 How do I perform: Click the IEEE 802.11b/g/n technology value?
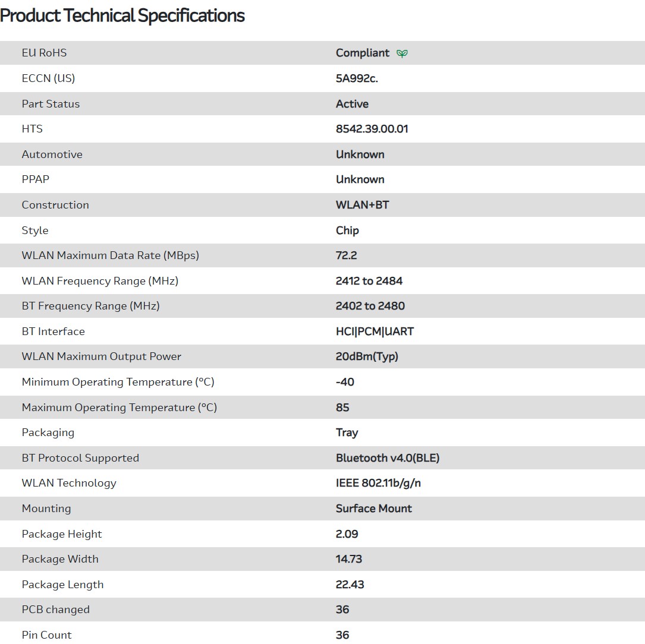(378, 483)
